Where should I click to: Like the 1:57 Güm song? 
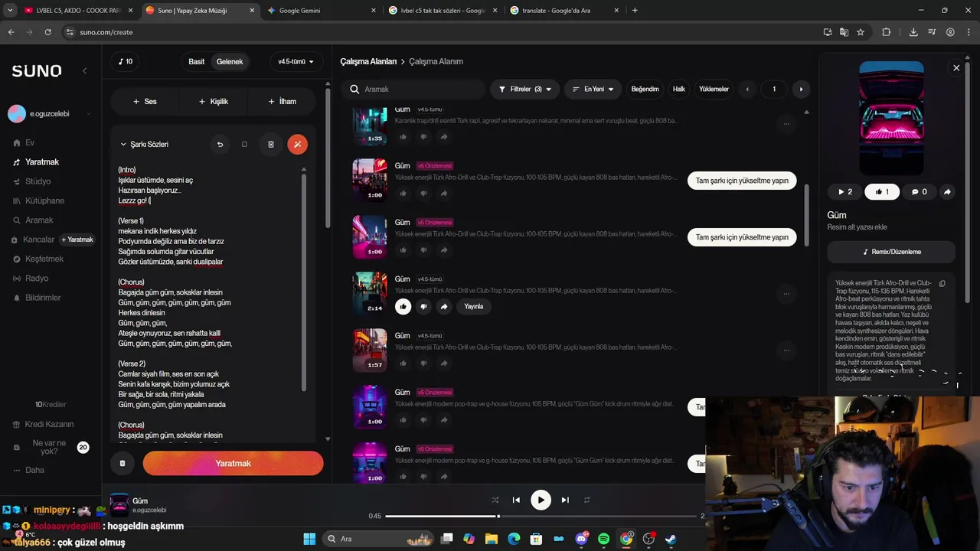403,363
